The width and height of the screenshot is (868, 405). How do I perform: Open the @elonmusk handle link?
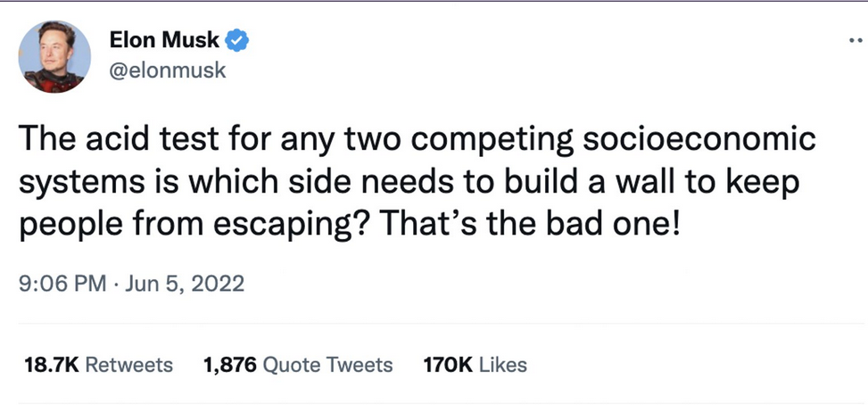(x=167, y=70)
